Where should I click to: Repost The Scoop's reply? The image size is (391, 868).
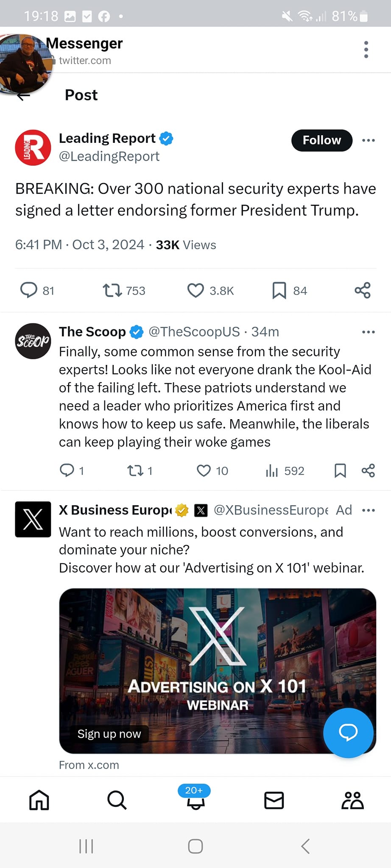(x=135, y=470)
